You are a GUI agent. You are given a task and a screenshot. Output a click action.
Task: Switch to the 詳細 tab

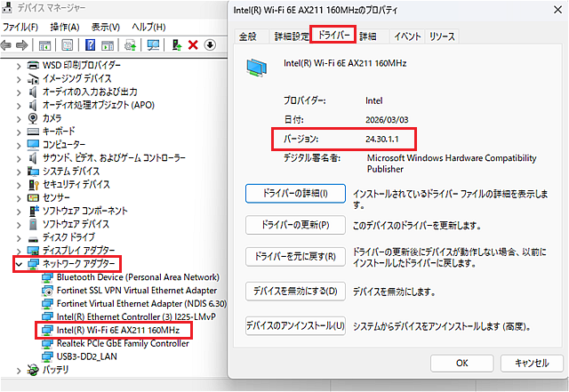click(368, 36)
